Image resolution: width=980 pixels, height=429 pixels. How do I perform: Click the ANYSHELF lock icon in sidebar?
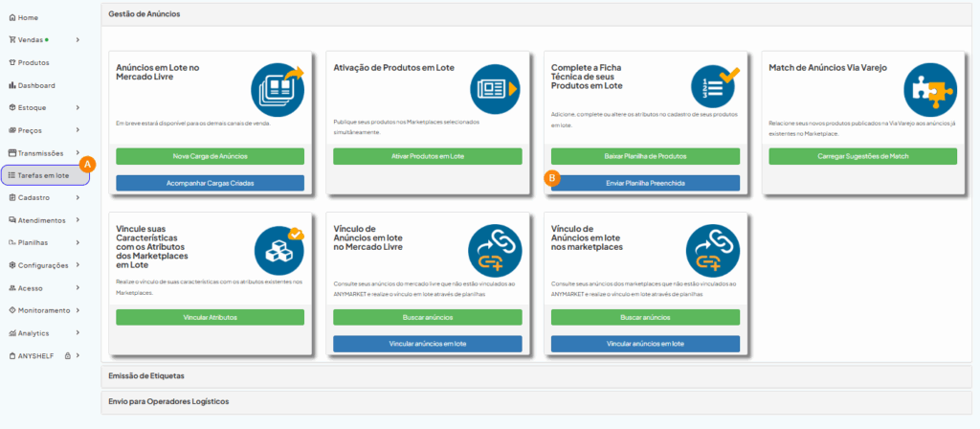(x=67, y=355)
